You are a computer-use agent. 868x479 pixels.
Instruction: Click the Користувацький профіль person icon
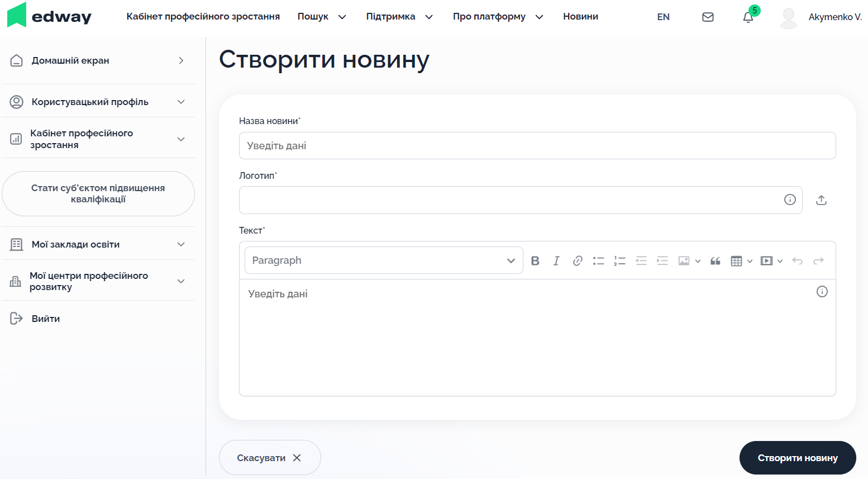point(17,102)
